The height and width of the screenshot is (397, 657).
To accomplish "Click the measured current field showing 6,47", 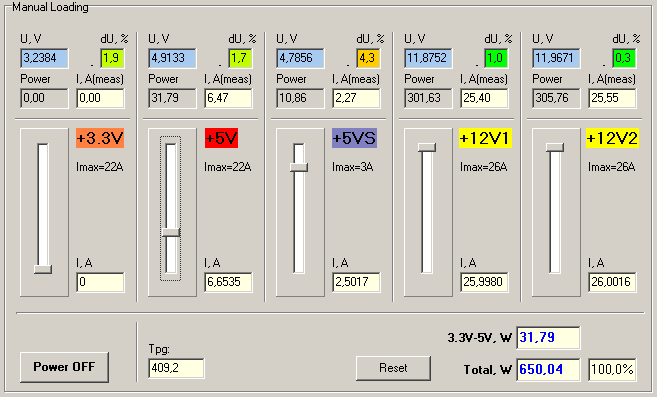I will [228, 98].
